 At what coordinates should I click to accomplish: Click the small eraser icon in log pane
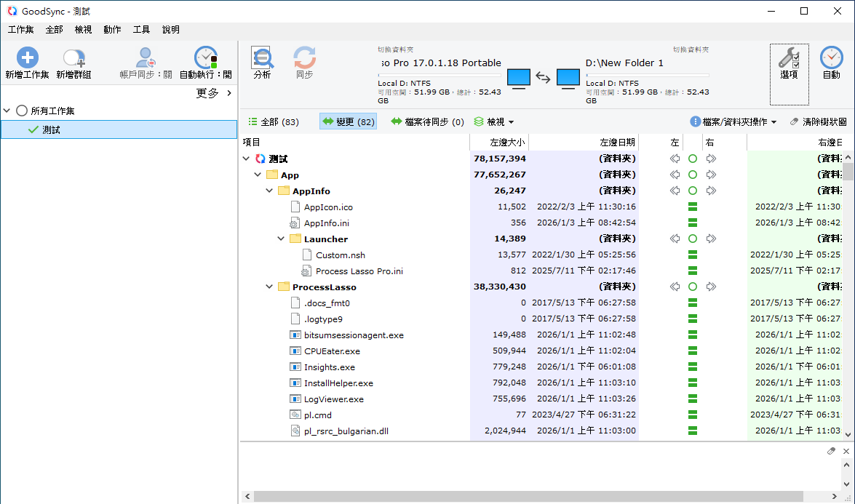click(831, 451)
